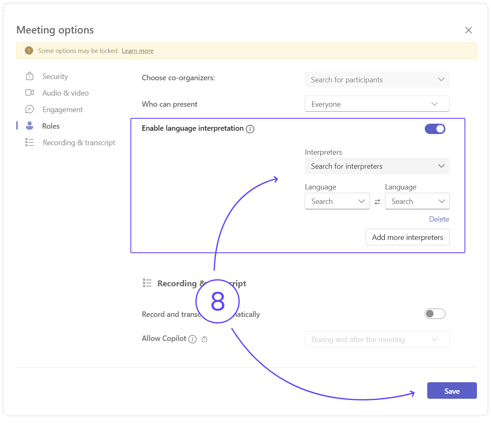
Task: Click the warning icon in the locked options banner
Action: 29,50
